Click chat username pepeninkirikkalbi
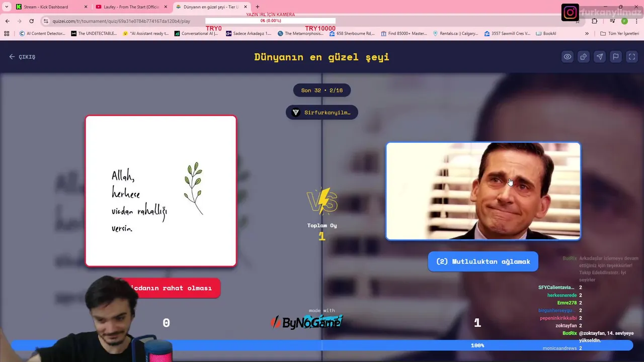Image resolution: width=644 pixels, height=362 pixels. tap(558, 318)
